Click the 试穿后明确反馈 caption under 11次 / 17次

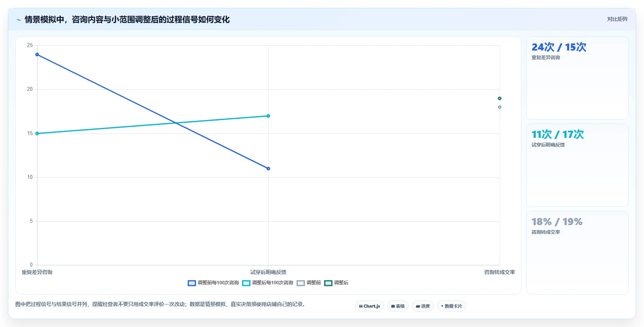coord(548,145)
